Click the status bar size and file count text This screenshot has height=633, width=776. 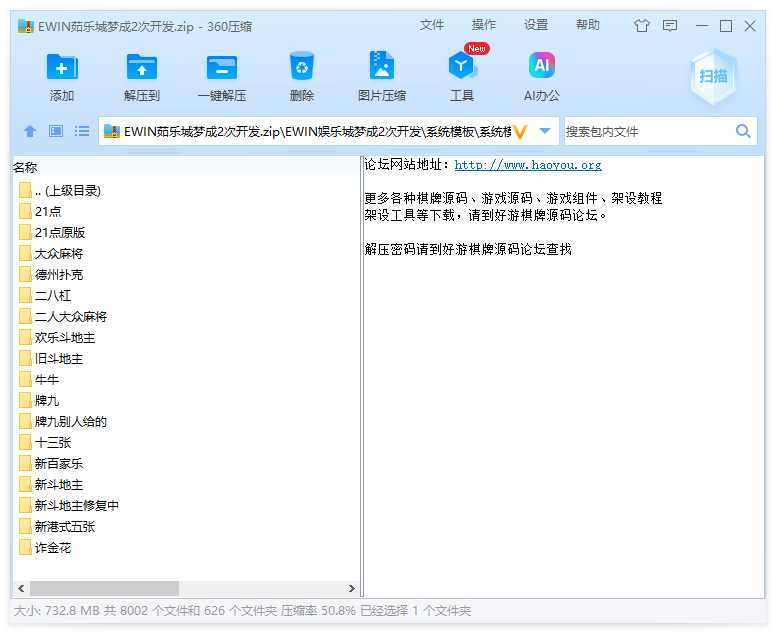(242, 611)
